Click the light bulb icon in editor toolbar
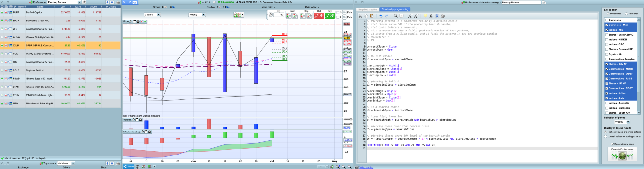Viewport: 644px width, 169px height. pyautogui.click(x=425, y=16)
